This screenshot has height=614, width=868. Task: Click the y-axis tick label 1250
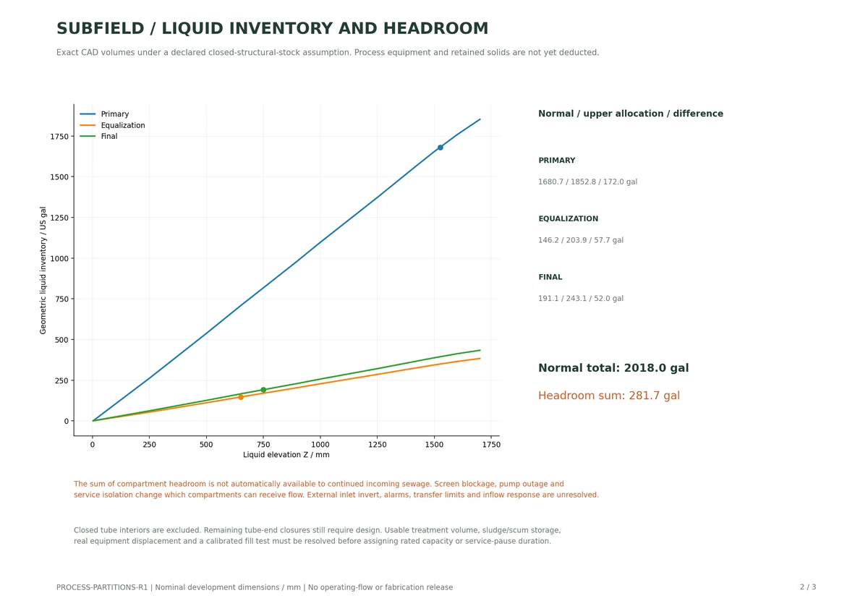point(59,218)
